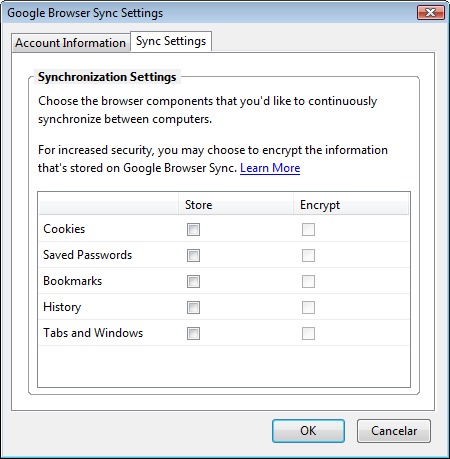Select the Saved Passwords row label
This screenshot has width=450, height=459.
click(88, 255)
